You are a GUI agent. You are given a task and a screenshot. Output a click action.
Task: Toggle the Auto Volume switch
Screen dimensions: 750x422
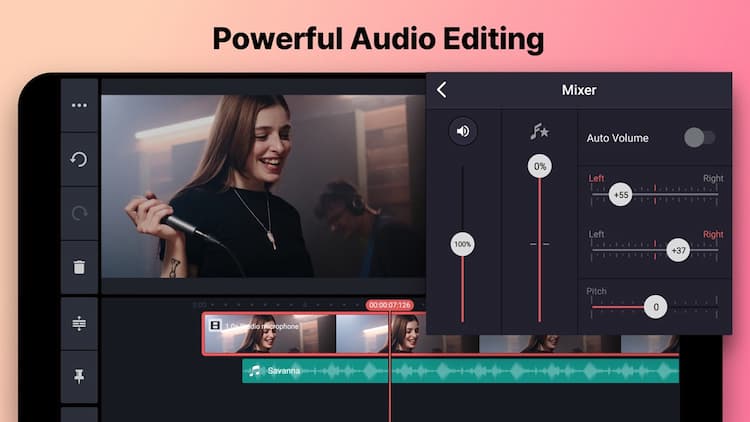click(x=699, y=138)
